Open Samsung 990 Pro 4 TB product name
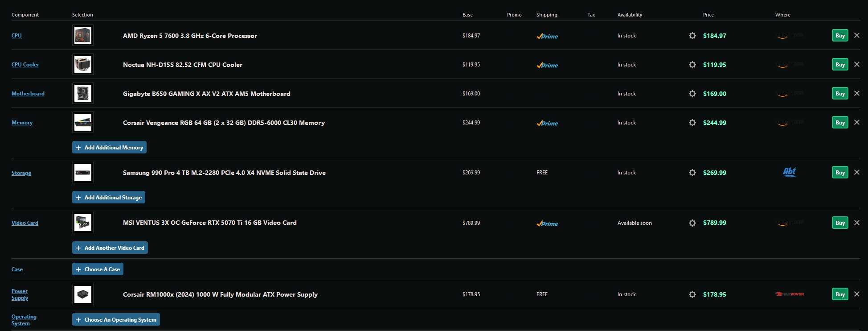 tap(224, 173)
